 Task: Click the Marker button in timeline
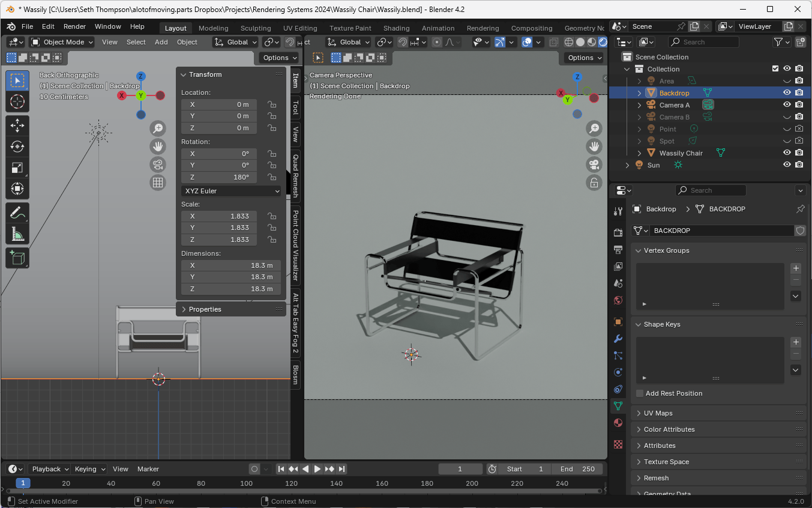point(148,469)
